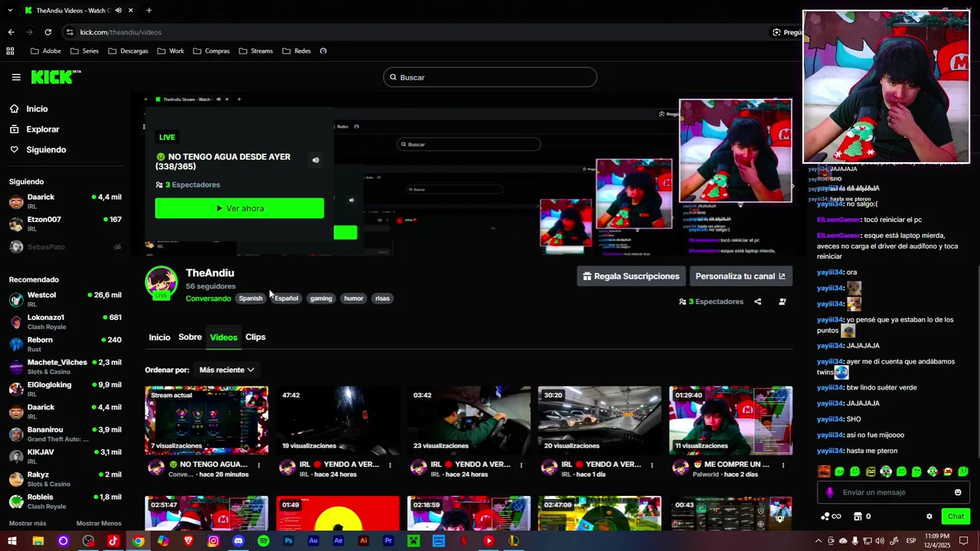Click Personaliza tu canal button

click(740, 276)
